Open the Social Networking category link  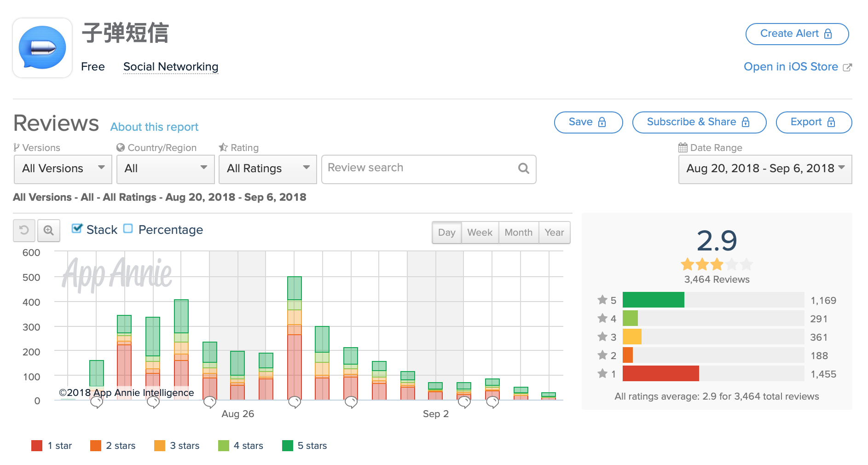tap(171, 67)
